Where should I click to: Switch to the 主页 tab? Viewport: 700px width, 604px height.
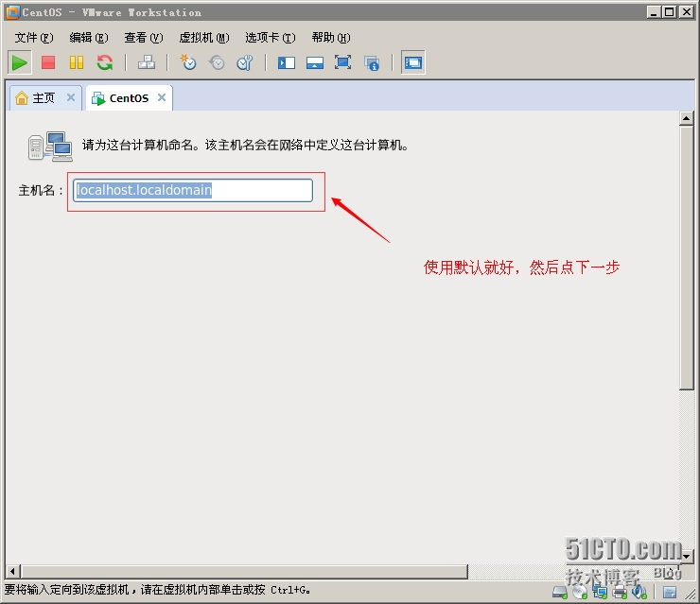pyautogui.click(x=44, y=97)
